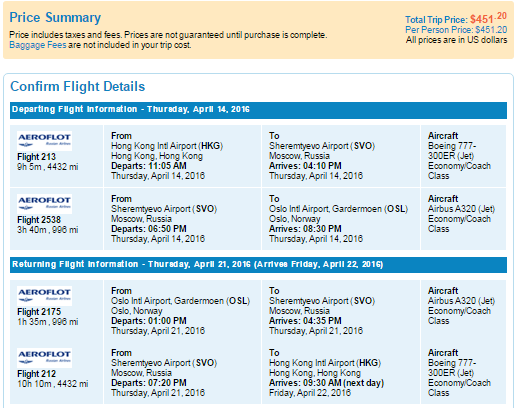
Task: Click the Boeing 777-300ER aircraft for Flight 213
Action: point(452,151)
